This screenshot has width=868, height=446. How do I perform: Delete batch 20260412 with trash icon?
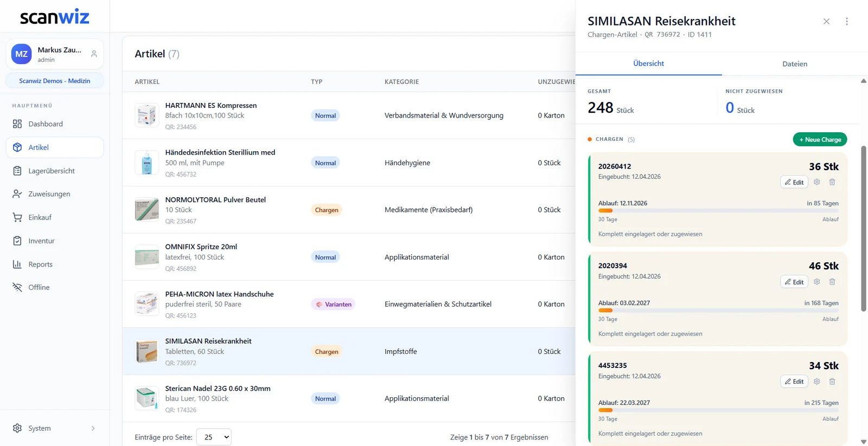point(832,182)
